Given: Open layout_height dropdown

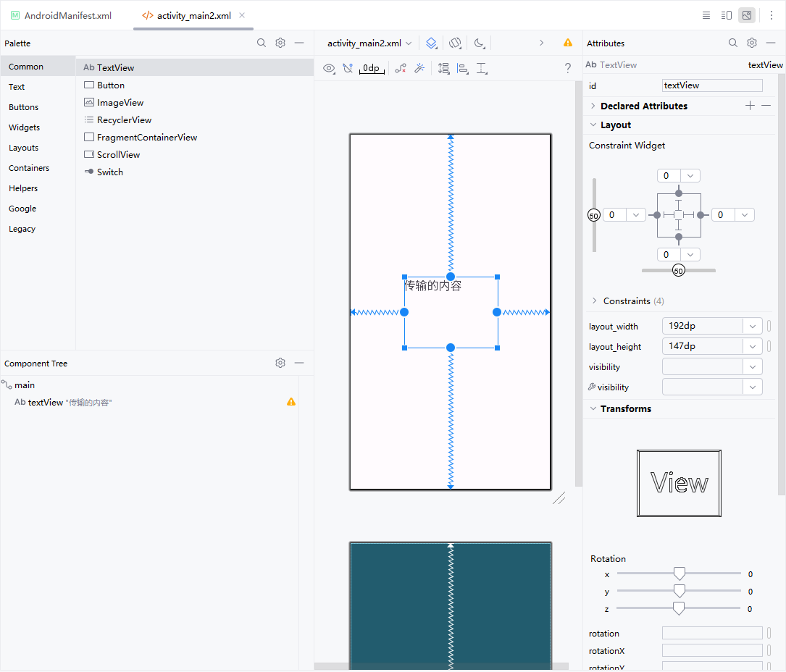Looking at the screenshot, I should click(753, 346).
